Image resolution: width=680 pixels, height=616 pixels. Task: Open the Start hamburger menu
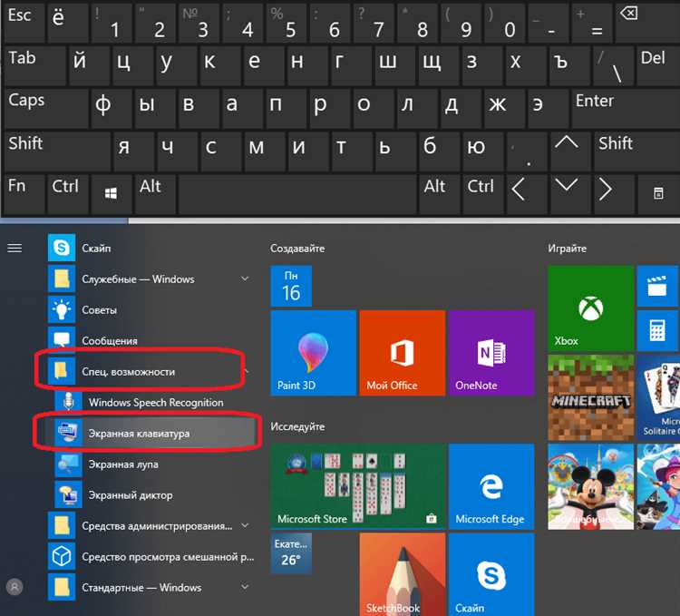(15, 248)
